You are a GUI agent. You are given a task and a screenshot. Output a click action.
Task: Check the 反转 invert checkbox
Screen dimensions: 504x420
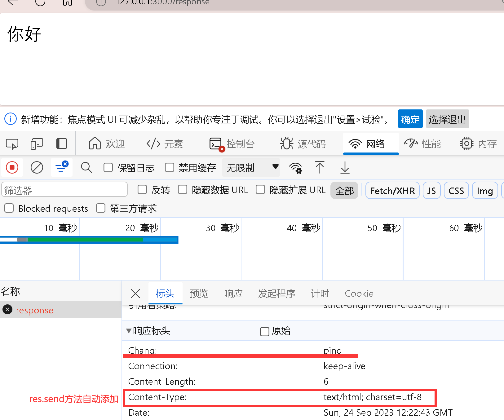(x=142, y=189)
